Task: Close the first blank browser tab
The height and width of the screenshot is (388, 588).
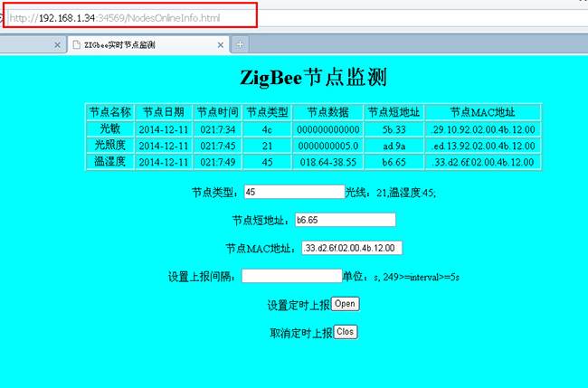Action: [58, 44]
